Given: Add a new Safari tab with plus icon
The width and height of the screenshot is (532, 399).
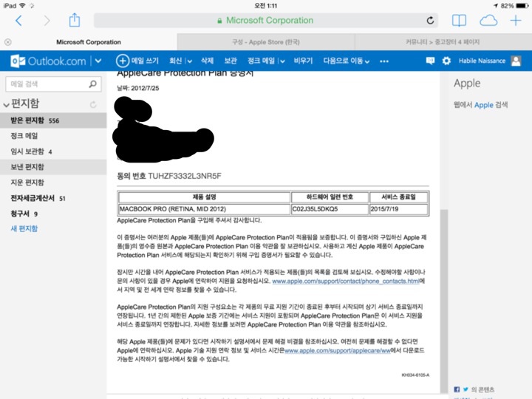Looking at the screenshot, I should click(x=516, y=21).
